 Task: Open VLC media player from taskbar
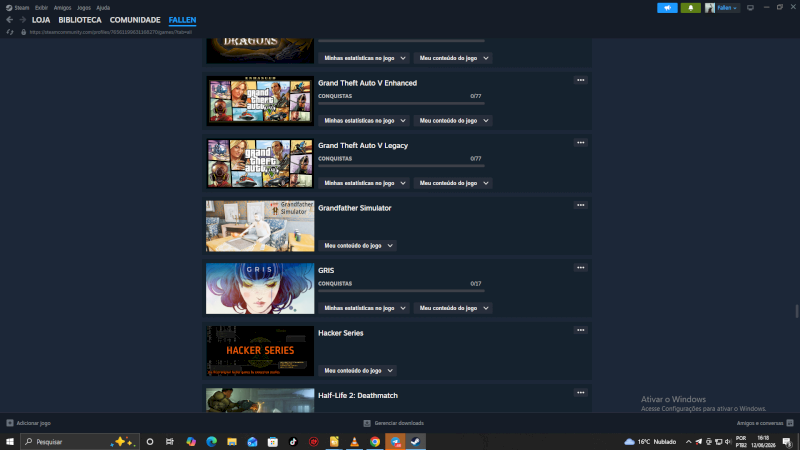pyautogui.click(x=355, y=442)
